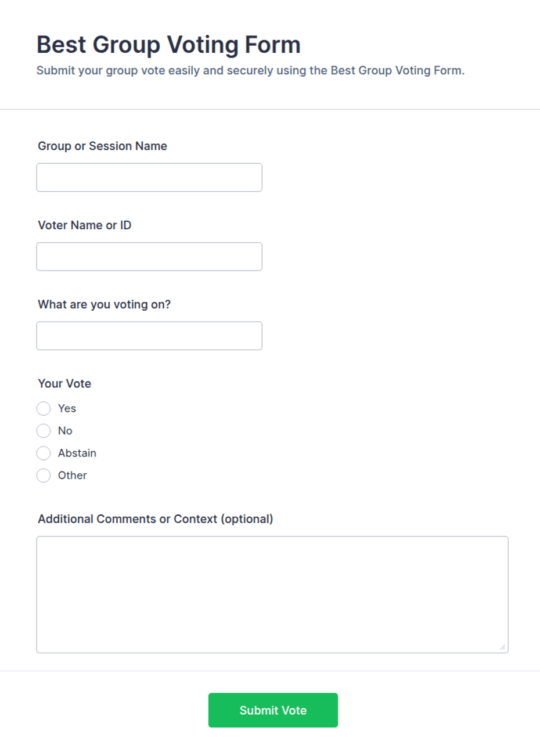Viewport: 540px width, 756px height.
Task: Click the 'Best Group Voting Form' heading
Action: pyautogui.click(x=168, y=45)
